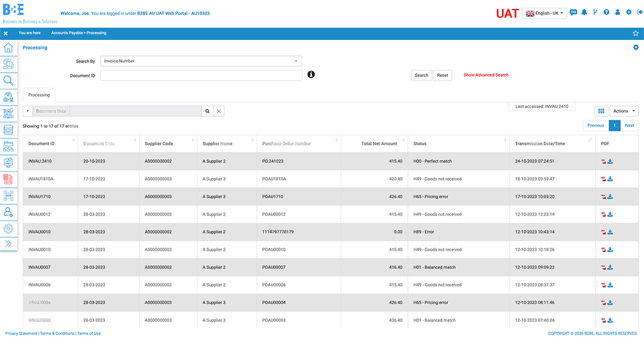Click Show Advanced Search link

tap(486, 75)
